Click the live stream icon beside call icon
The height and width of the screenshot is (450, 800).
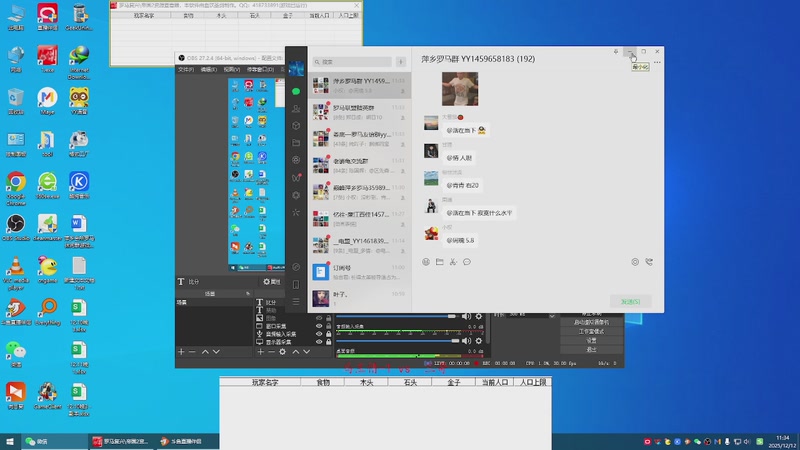pyautogui.click(x=635, y=262)
